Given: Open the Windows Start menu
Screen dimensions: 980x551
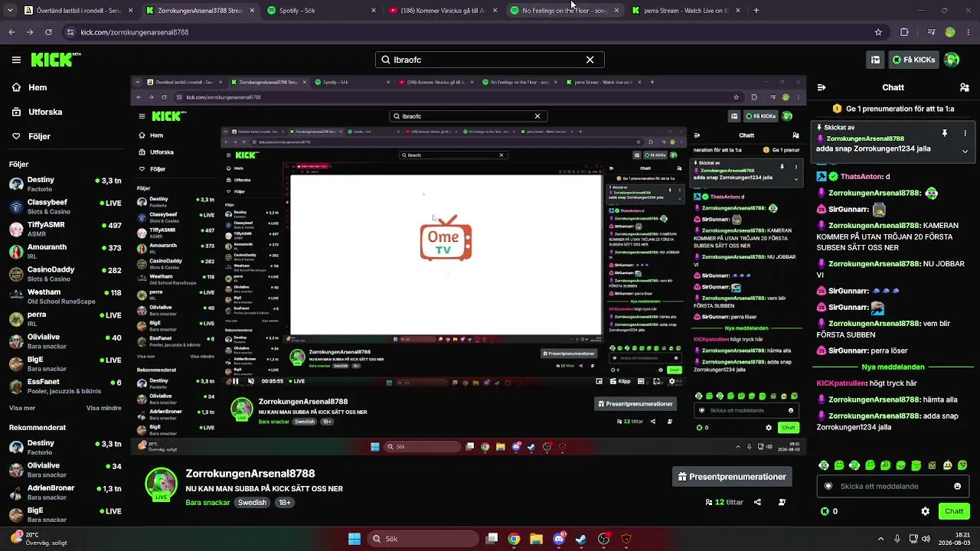Looking at the screenshot, I should [354, 539].
